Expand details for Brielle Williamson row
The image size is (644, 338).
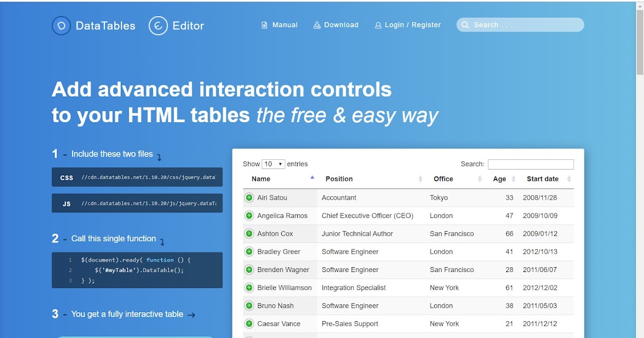click(x=248, y=288)
